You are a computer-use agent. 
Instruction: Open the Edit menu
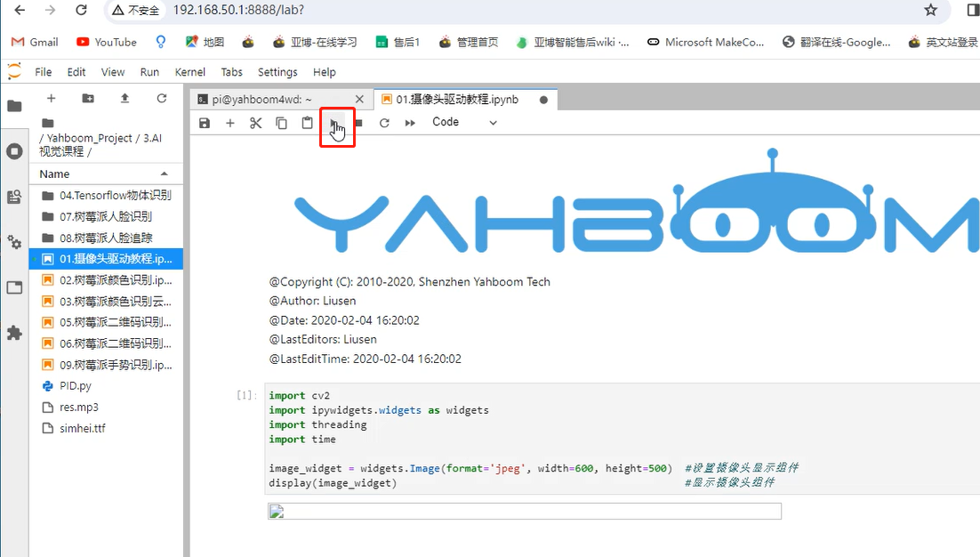pyautogui.click(x=76, y=72)
